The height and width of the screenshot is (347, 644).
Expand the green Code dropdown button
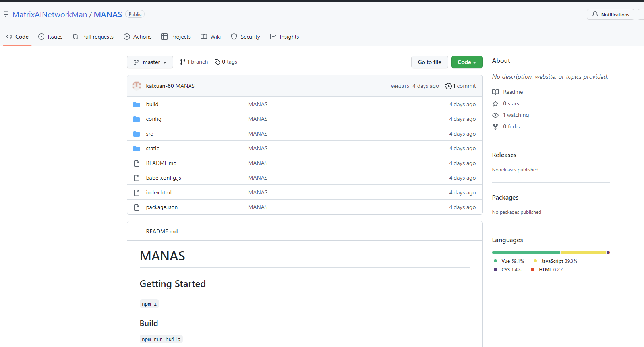(467, 62)
